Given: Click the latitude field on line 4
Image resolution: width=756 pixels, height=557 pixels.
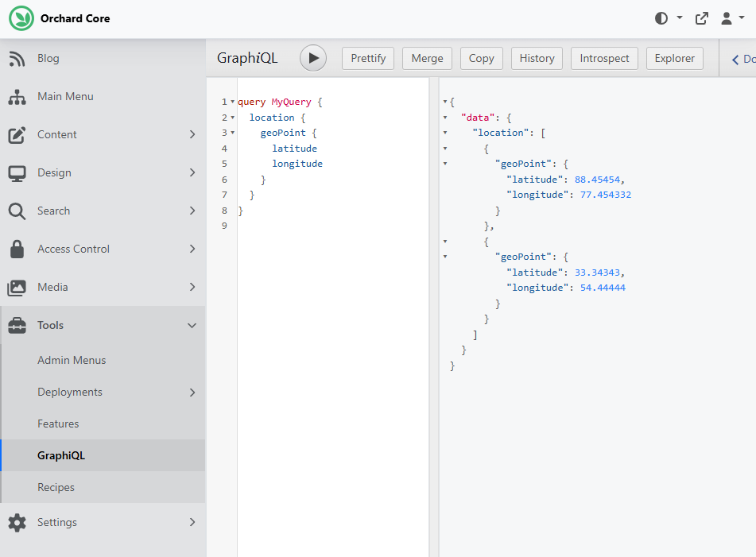Looking at the screenshot, I should pos(295,149).
